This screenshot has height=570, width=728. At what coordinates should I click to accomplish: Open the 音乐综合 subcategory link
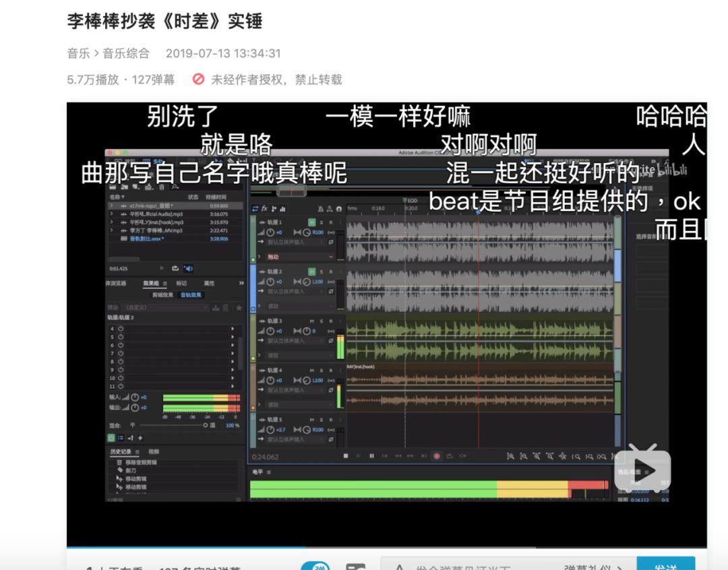coord(126,53)
